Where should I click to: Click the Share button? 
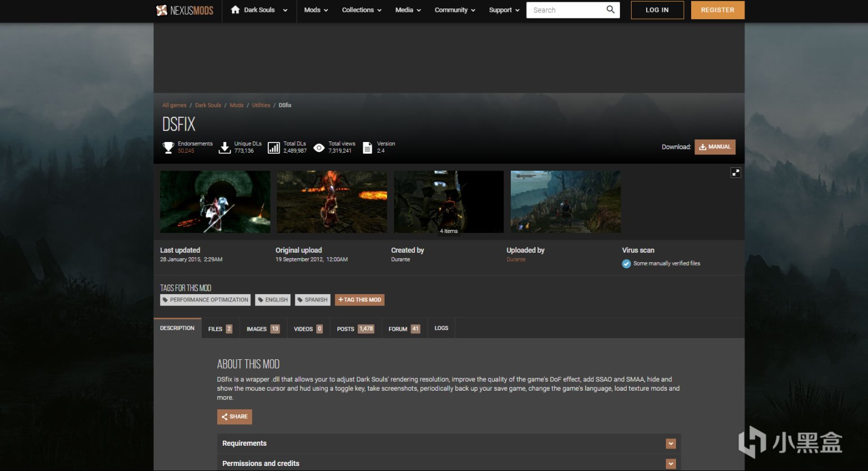click(235, 417)
